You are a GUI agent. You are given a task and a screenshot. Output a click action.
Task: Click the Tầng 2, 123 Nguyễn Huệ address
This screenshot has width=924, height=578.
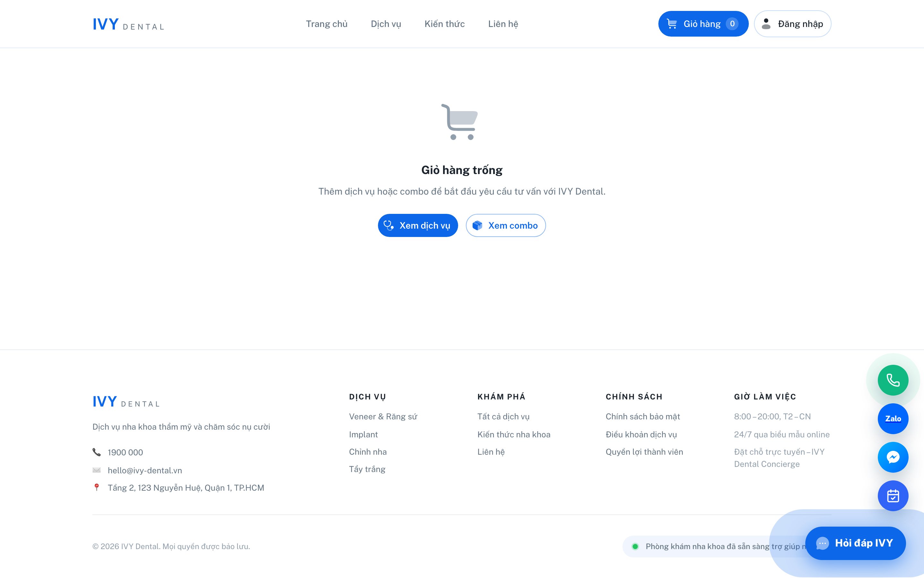pos(186,488)
